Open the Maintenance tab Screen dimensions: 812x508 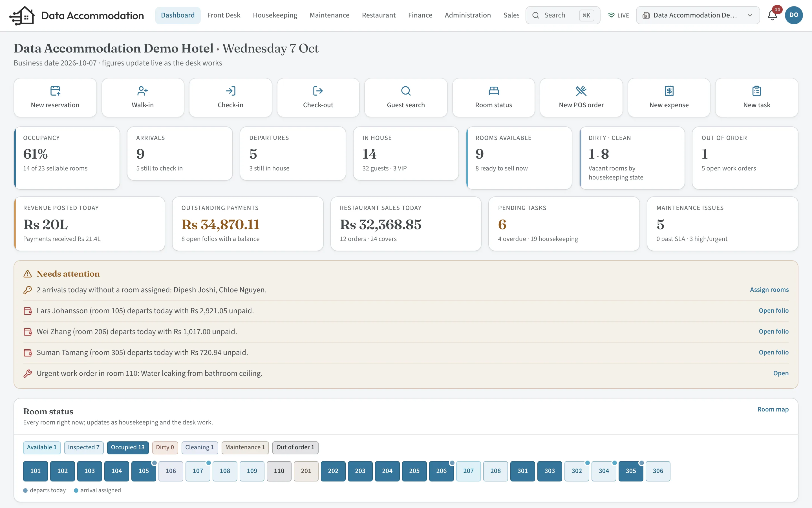pos(330,15)
